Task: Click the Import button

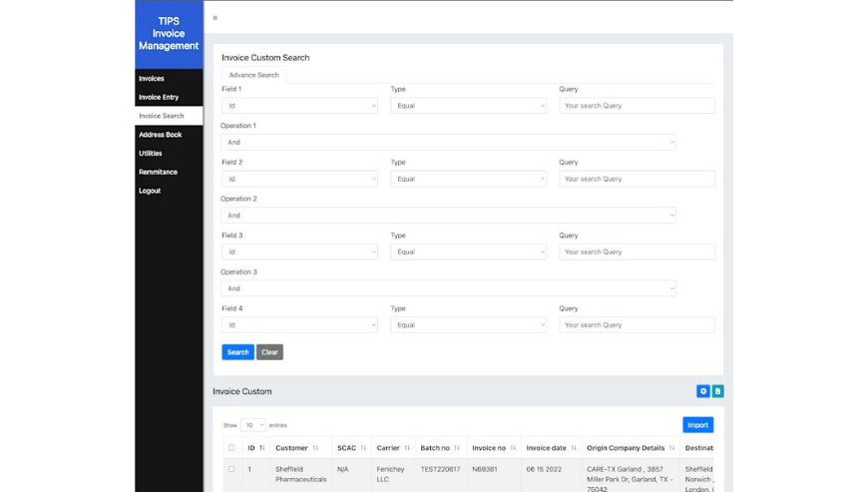Action: [697, 425]
